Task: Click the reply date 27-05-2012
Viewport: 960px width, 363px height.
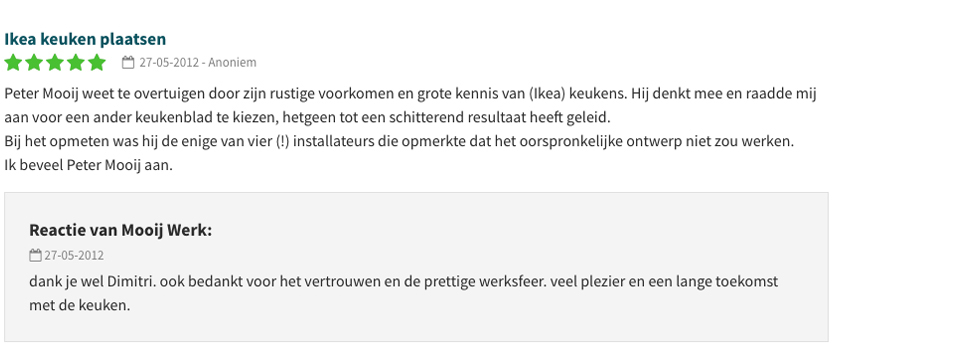Action: point(74,255)
